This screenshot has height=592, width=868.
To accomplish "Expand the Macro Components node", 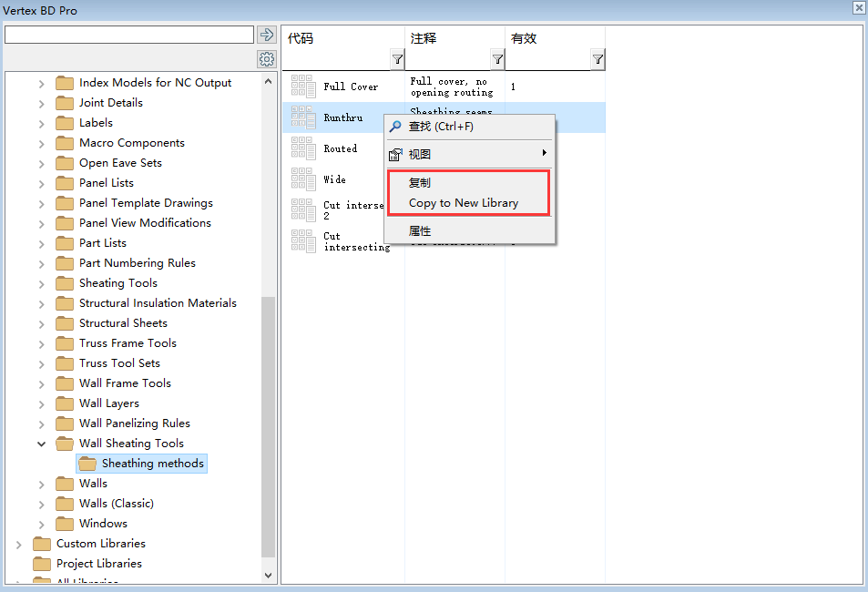I will pos(42,143).
